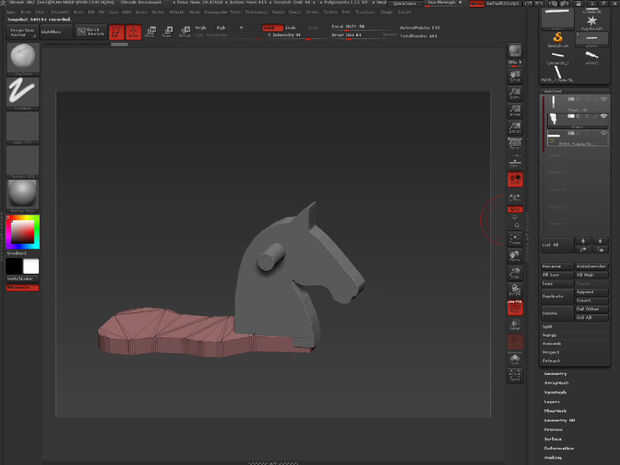Viewport: 620px width, 465px height.
Task: Activate Quick Sketch mode
Action: tap(93, 32)
